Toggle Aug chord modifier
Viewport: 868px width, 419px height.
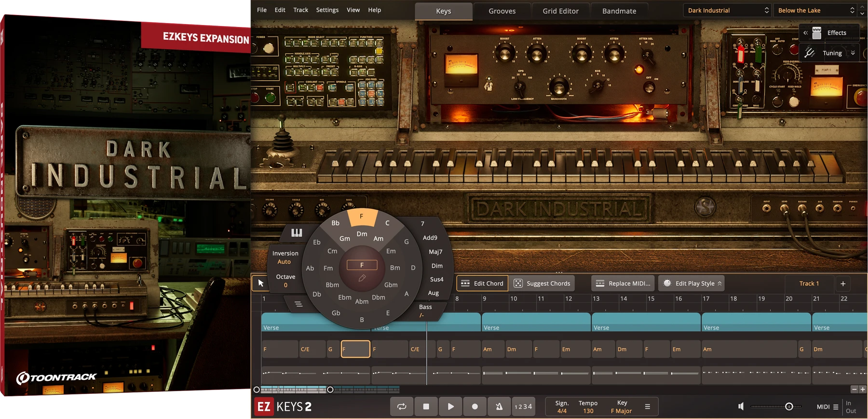434,293
